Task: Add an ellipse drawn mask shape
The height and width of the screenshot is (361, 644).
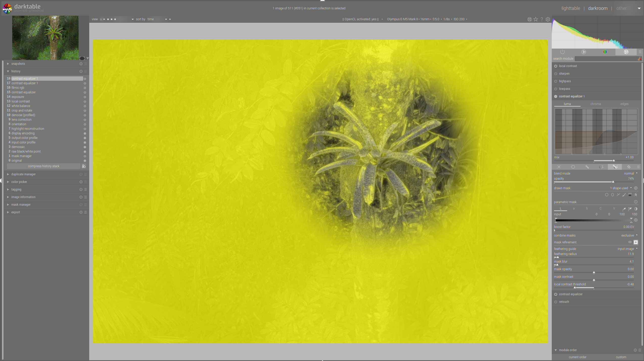Action: 612,195
